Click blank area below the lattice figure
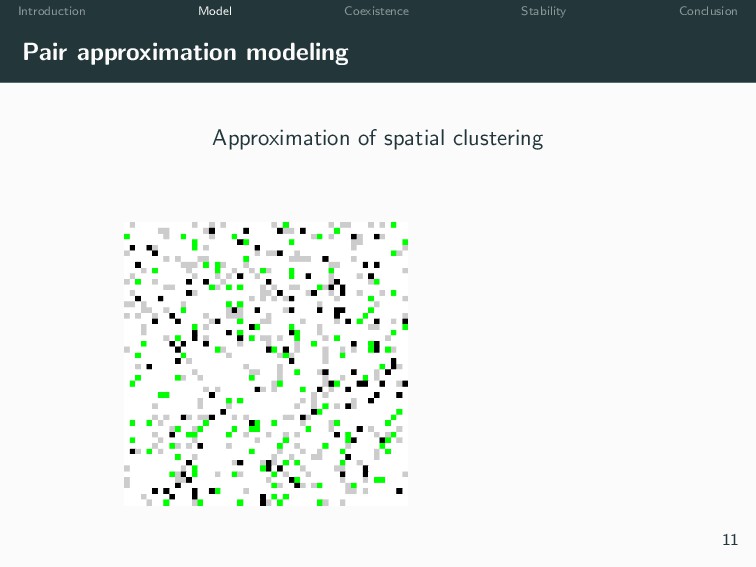The width and height of the screenshot is (756, 567). pos(265,535)
